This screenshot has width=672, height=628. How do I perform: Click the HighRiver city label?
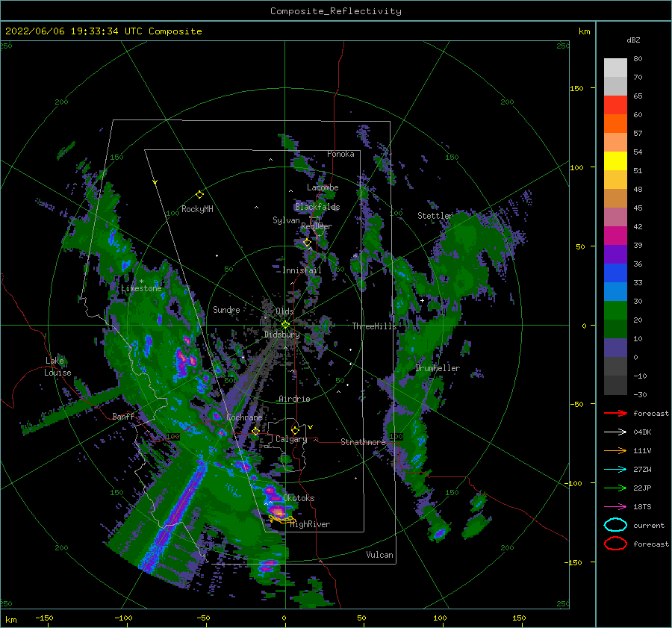click(310, 524)
